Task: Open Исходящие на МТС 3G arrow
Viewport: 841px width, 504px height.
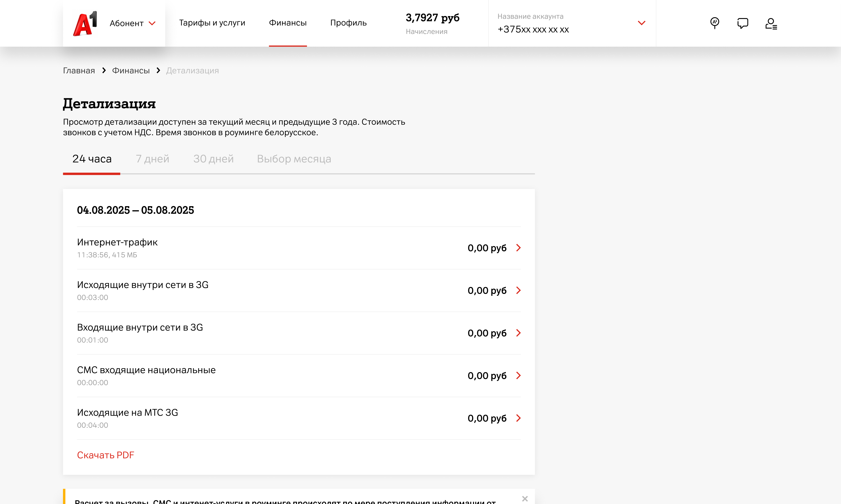Action: 518,418
